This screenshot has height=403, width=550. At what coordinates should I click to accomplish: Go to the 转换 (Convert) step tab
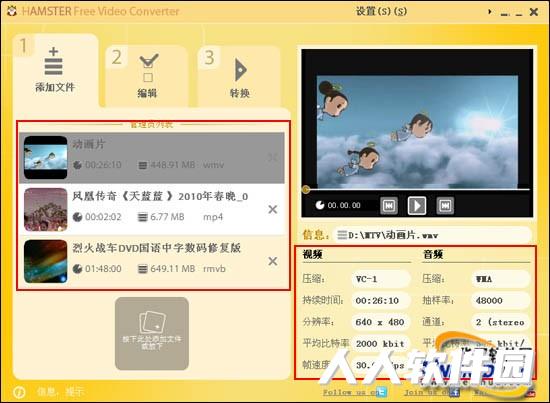click(240, 76)
